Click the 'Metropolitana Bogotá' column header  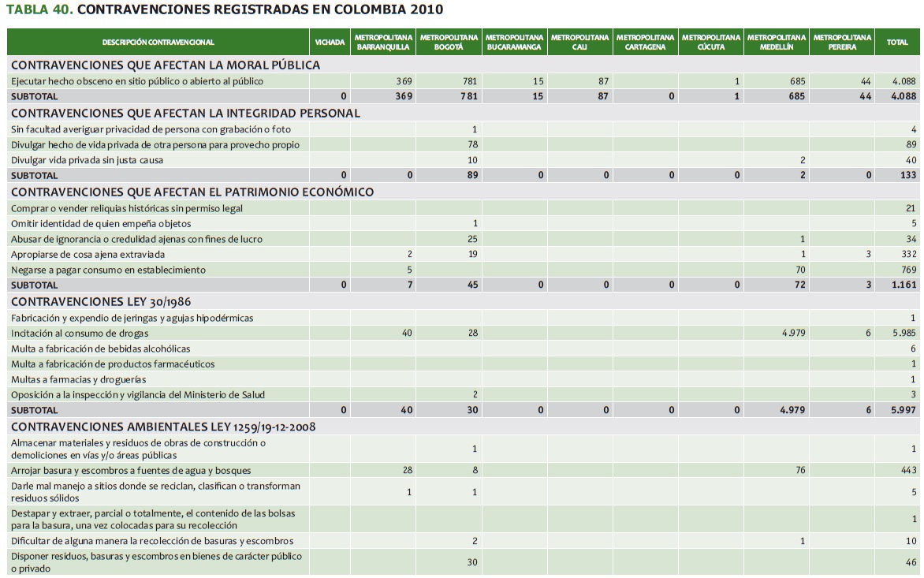449,43
